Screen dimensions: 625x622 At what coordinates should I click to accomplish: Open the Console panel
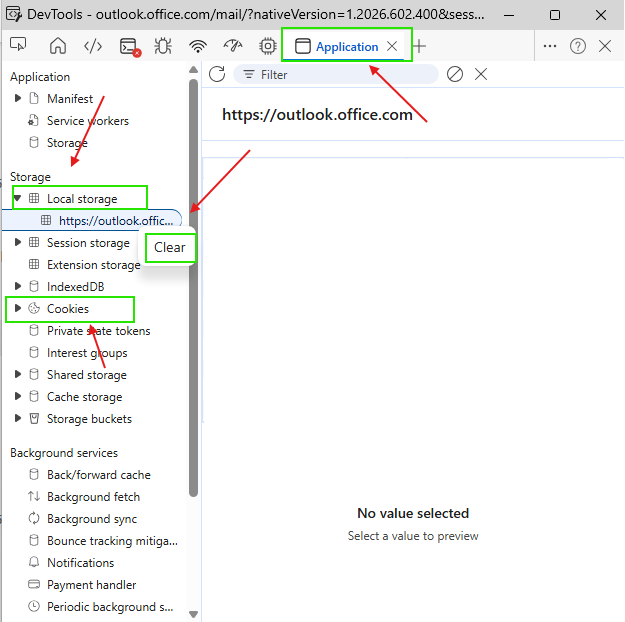(130, 47)
